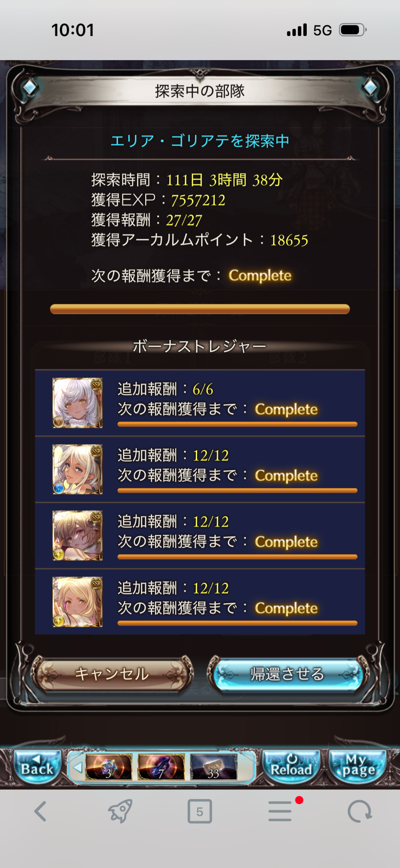Select the shortcut item numbered 7
Screen dimensions: 400x868
(161, 766)
